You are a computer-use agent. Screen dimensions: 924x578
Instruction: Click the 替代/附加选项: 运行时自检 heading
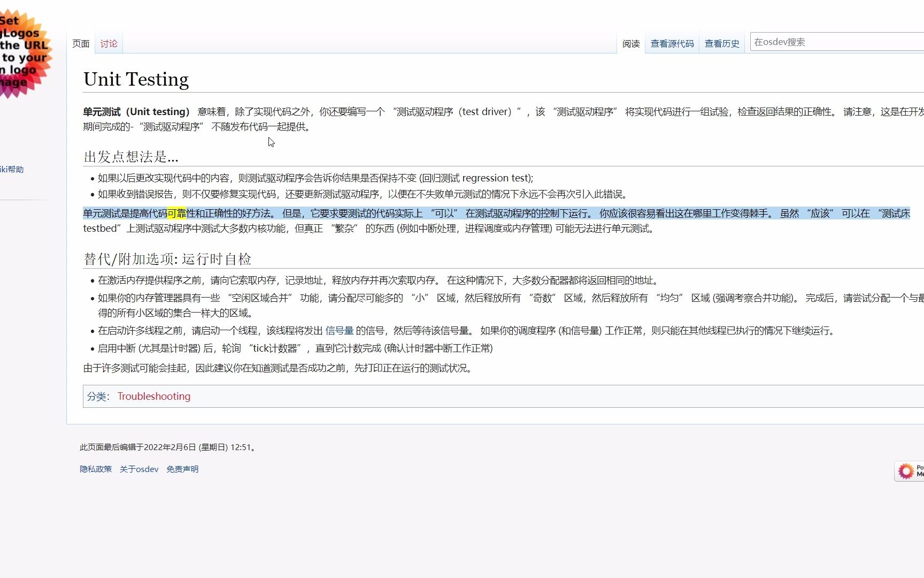pyautogui.click(x=167, y=259)
